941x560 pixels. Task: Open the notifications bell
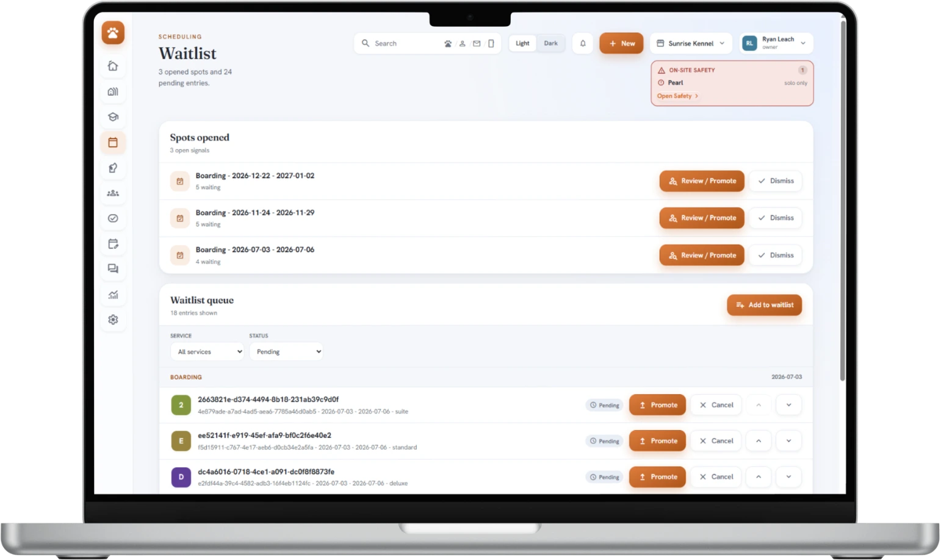(583, 43)
